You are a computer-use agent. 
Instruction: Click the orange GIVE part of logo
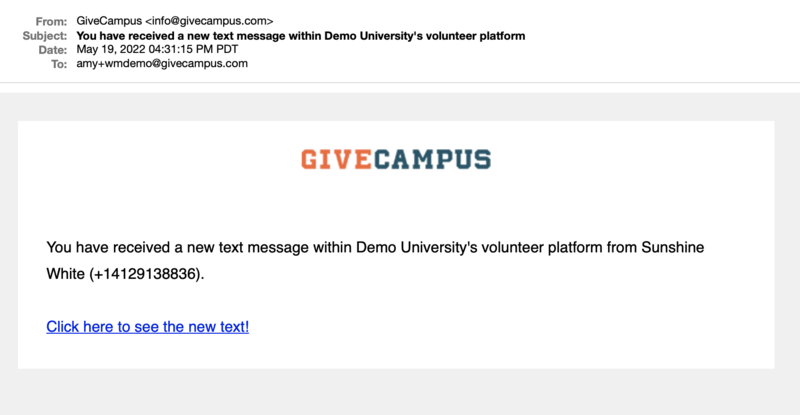(x=336, y=159)
